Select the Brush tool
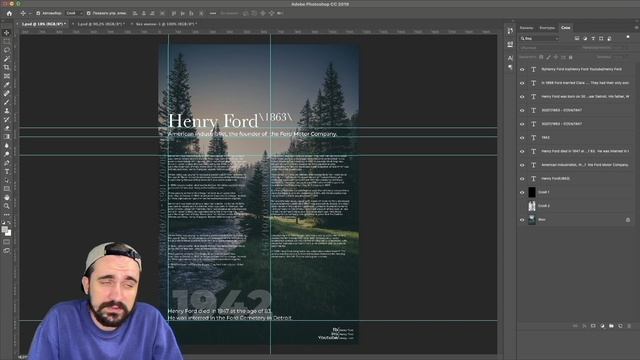 (x=7, y=102)
